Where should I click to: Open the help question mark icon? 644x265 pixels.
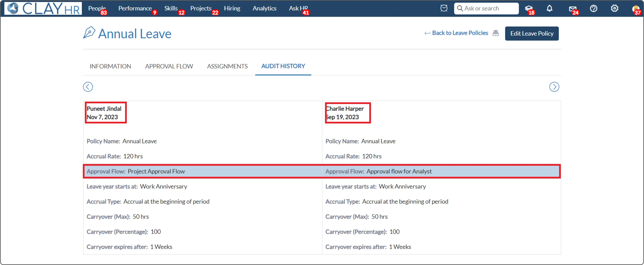point(593,8)
